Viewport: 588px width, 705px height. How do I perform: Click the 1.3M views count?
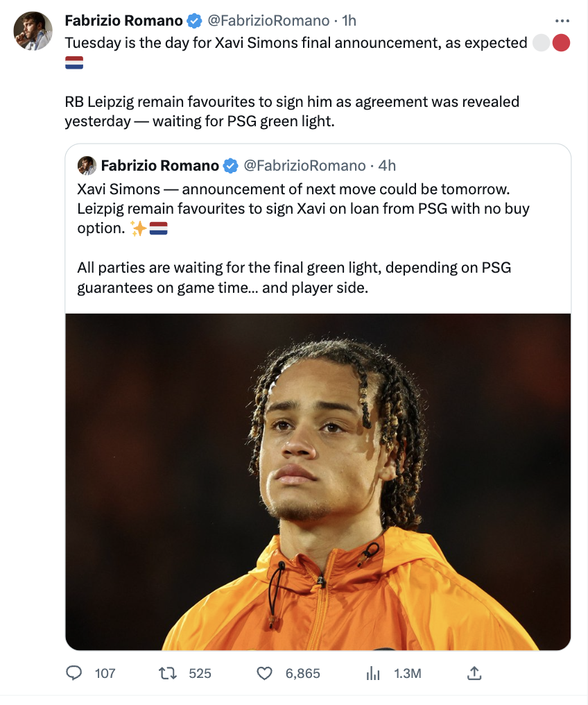(x=407, y=673)
